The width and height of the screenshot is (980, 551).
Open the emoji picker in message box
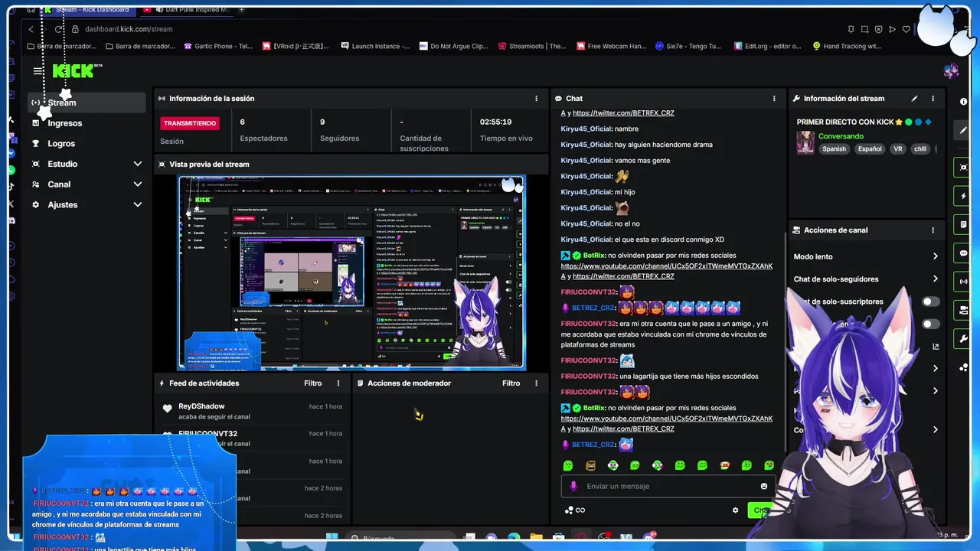pos(764,487)
